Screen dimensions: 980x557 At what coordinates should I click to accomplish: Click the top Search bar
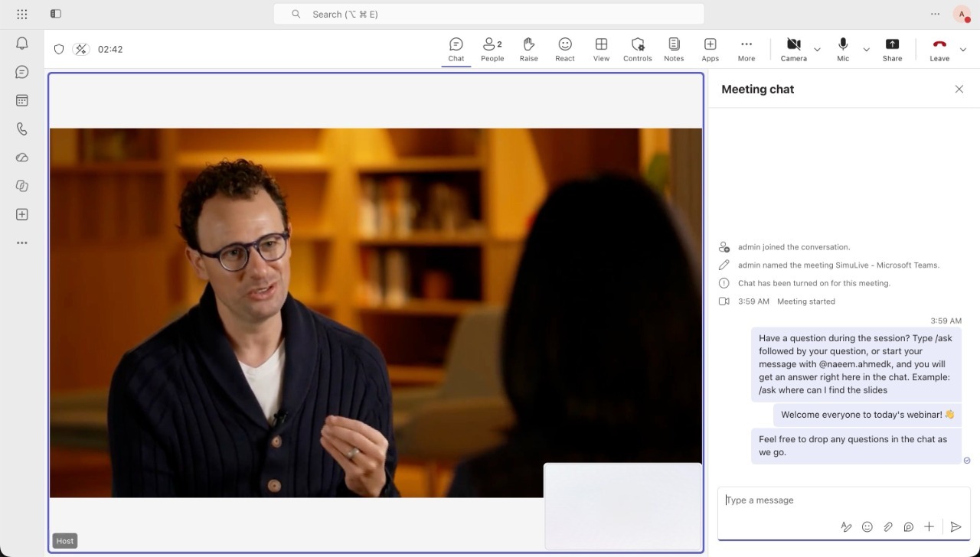(x=488, y=14)
